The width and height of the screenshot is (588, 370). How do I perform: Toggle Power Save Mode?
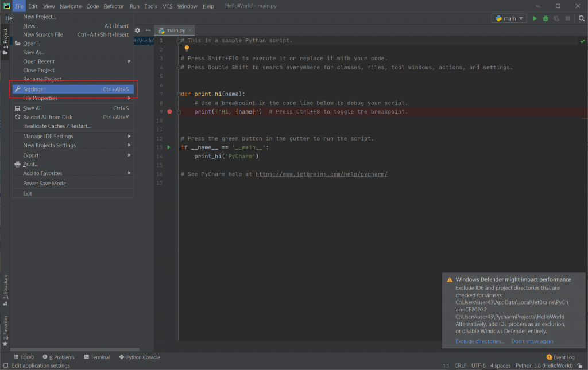pyautogui.click(x=73, y=184)
